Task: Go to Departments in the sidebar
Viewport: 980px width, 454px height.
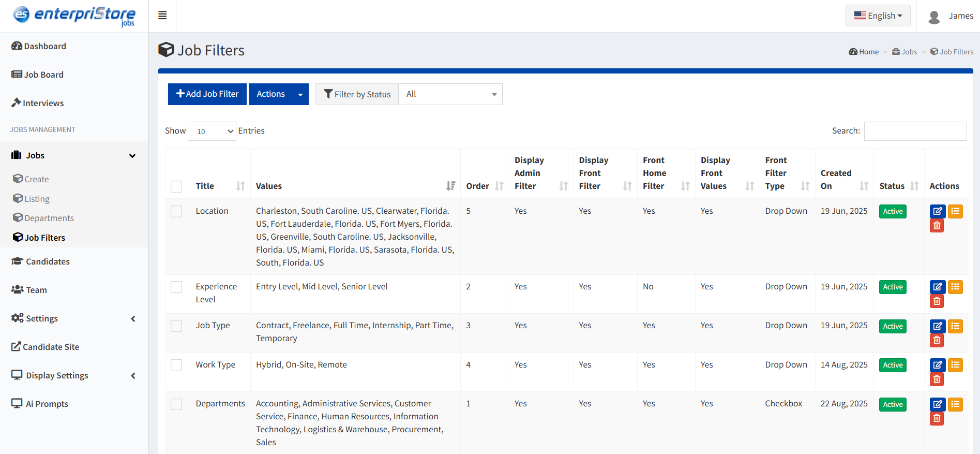Action: [x=49, y=218]
